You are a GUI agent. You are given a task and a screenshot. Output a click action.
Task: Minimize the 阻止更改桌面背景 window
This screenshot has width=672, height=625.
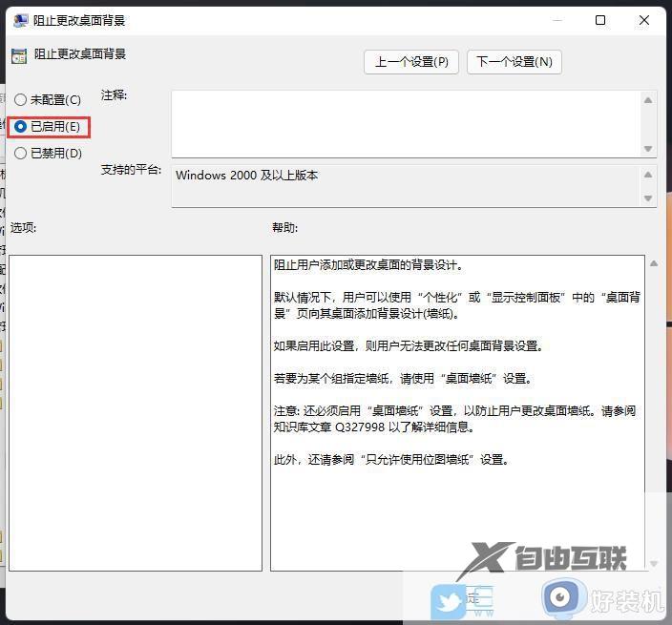557,20
